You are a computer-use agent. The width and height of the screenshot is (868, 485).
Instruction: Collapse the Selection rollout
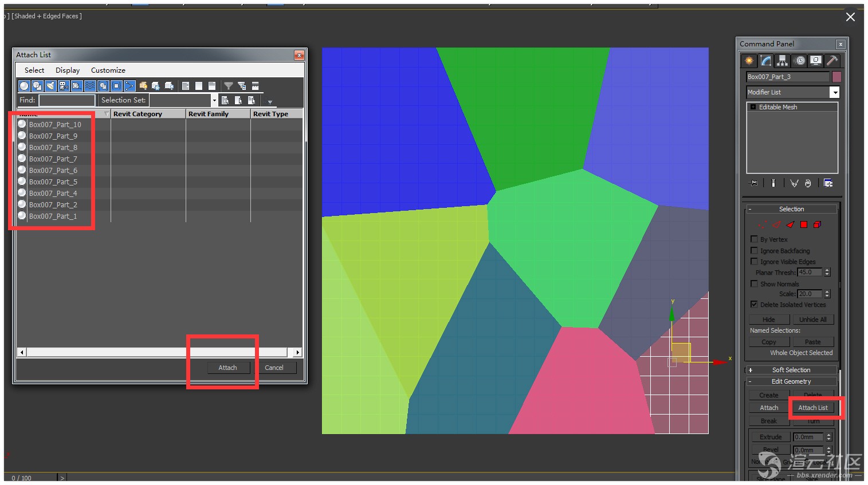point(791,209)
